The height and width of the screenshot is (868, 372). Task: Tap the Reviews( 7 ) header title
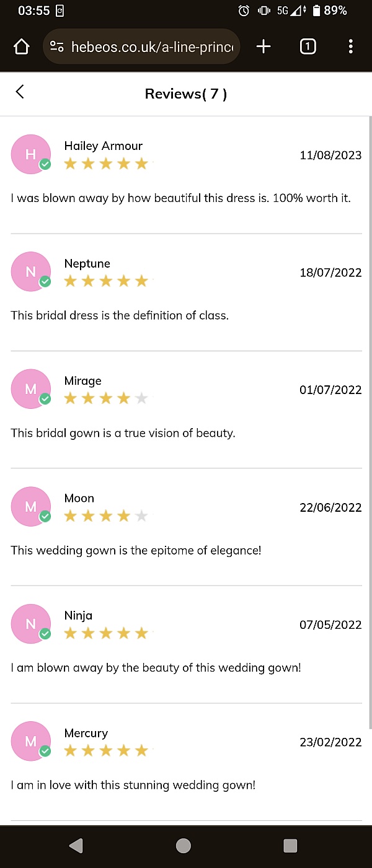coord(185,94)
